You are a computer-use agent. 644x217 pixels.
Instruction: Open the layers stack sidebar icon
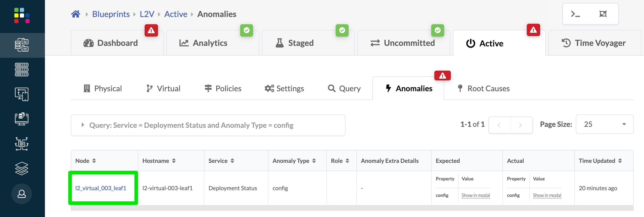(x=22, y=169)
